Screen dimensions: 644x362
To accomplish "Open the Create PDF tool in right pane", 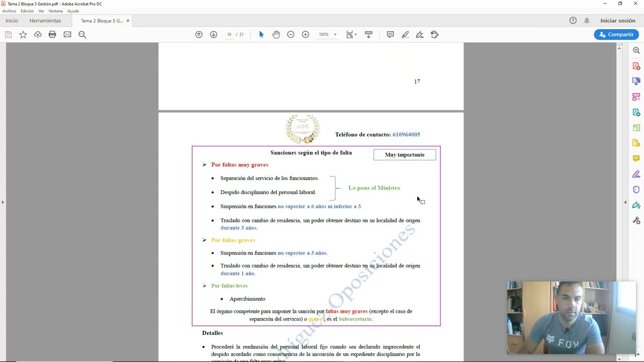I will [636, 66].
